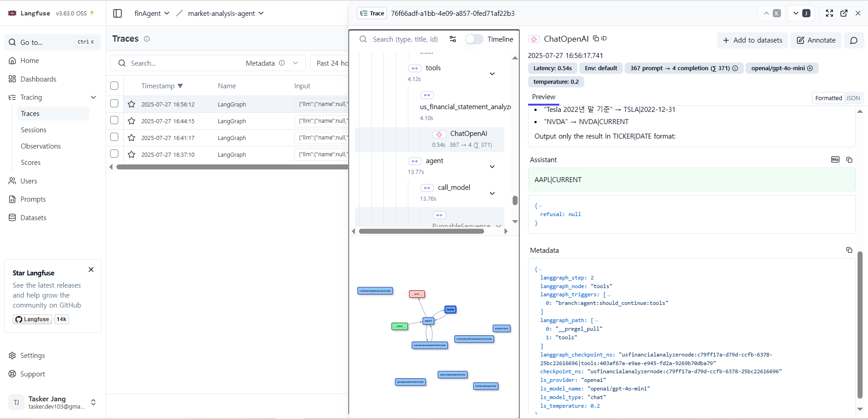Select the 16:41:17 trace checkbox
Screen dimensions: 868x419
(x=114, y=137)
